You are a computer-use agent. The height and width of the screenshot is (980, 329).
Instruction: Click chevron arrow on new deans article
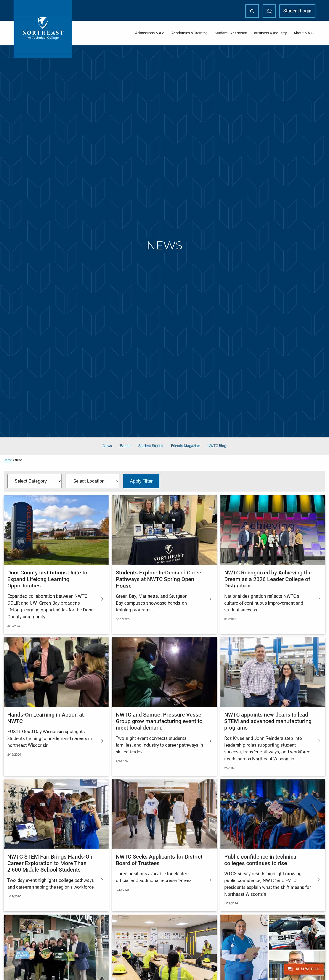click(x=319, y=741)
